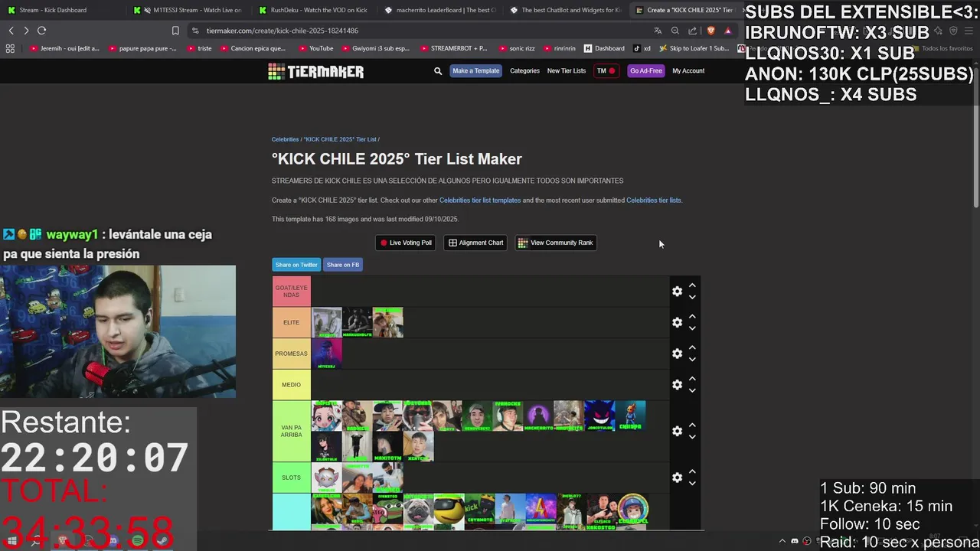The image size is (980, 551).
Task: Start a Live Voting Poll
Action: tap(406, 243)
